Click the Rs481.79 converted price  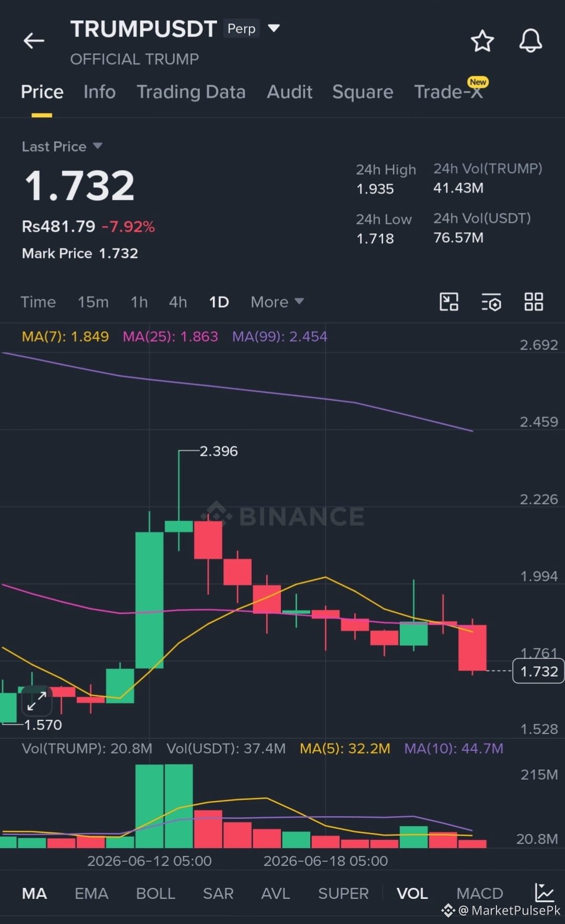click(x=59, y=227)
